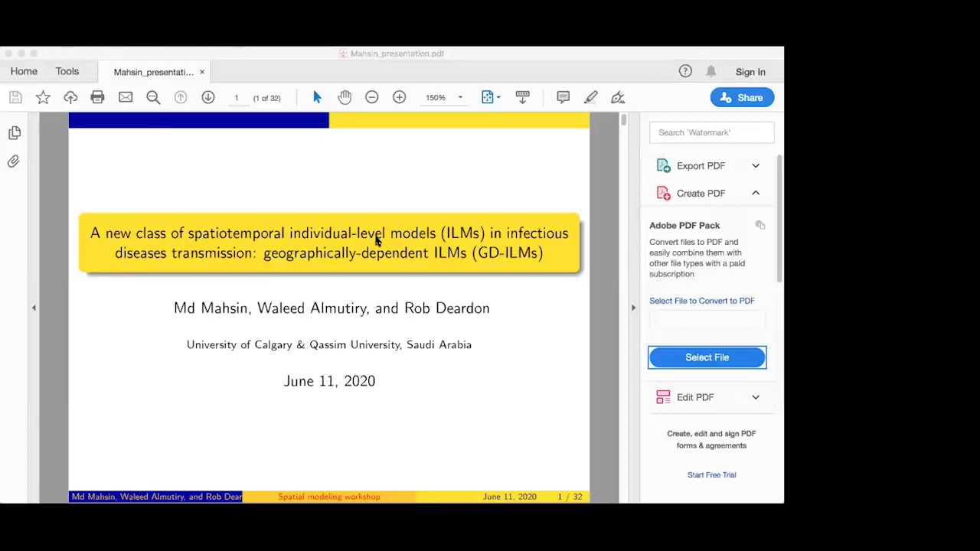Click the '(1 of 32)' page count
Screen dimensions: 980x551
click(x=267, y=98)
